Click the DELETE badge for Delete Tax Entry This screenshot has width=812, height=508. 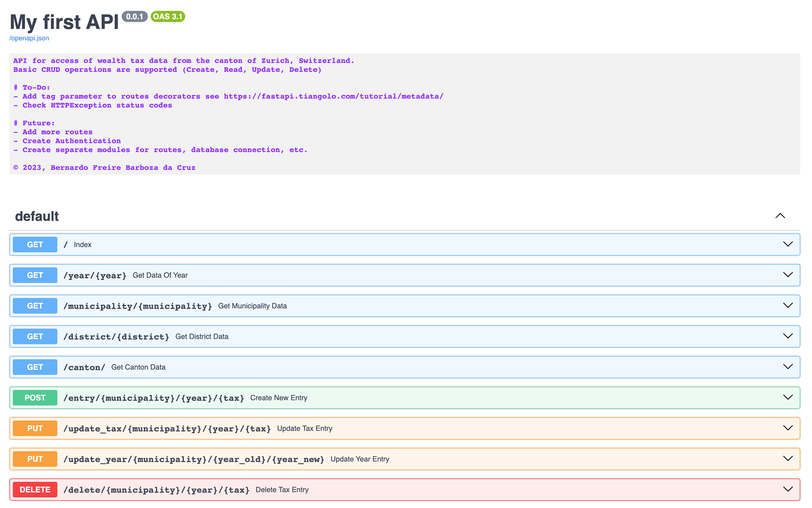[x=35, y=490]
